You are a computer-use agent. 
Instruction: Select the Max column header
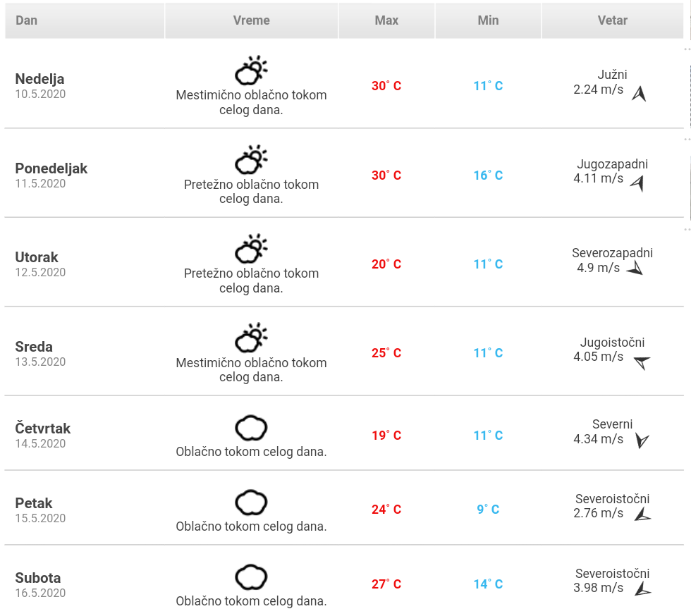386,20
